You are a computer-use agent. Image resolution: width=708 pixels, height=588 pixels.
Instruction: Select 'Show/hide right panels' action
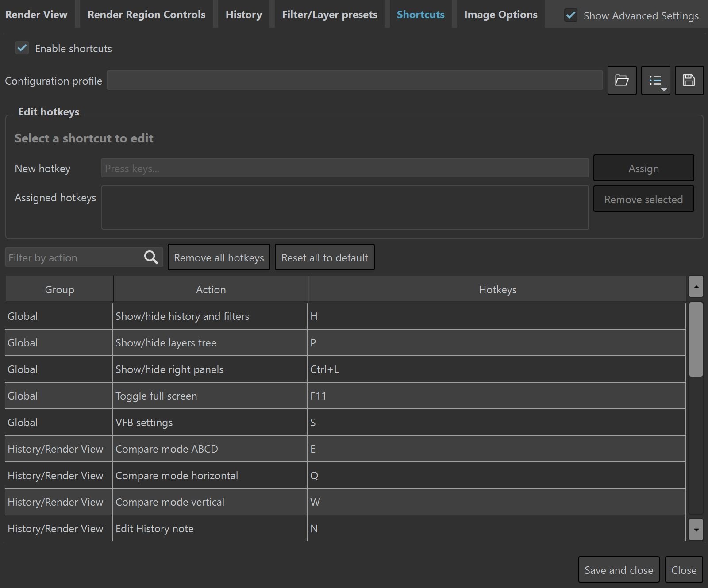[210, 369]
